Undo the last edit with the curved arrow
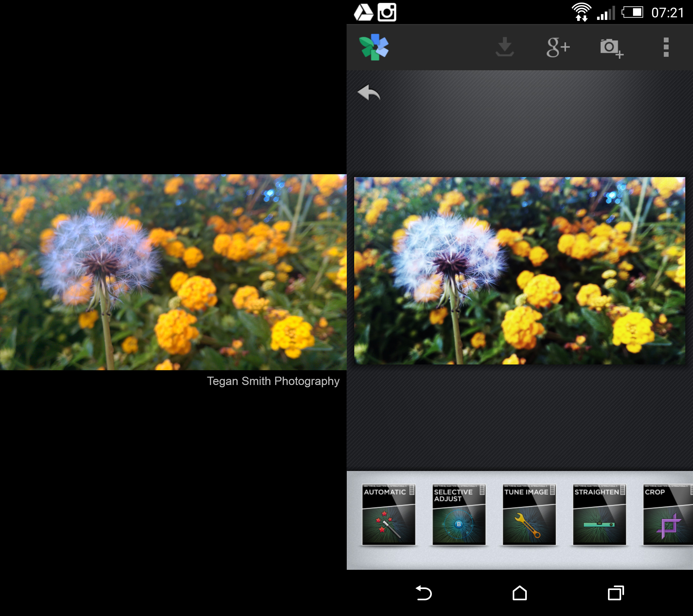This screenshot has height=616, width=693. point(369,92)
